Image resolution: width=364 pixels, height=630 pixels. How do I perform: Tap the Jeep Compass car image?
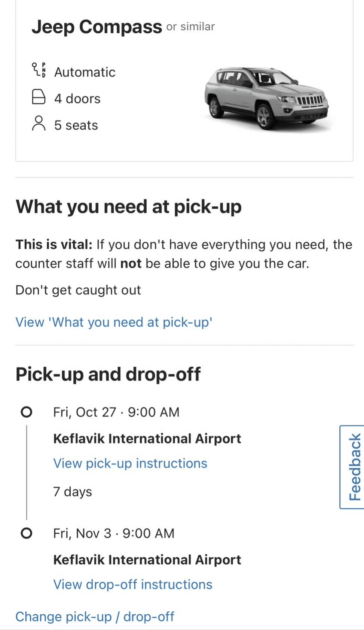[266, 99]
